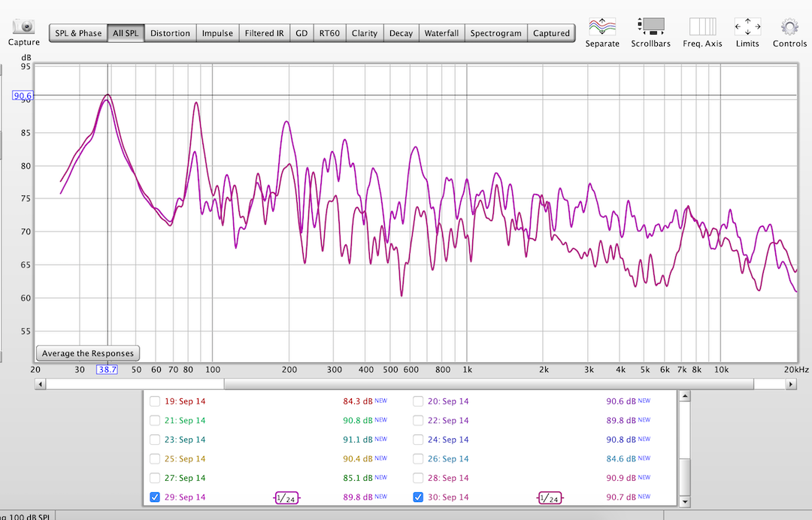Click the horizontal graph scrollbar thumb
Viewport: 812px width, 520px height.
click(489, 384)
